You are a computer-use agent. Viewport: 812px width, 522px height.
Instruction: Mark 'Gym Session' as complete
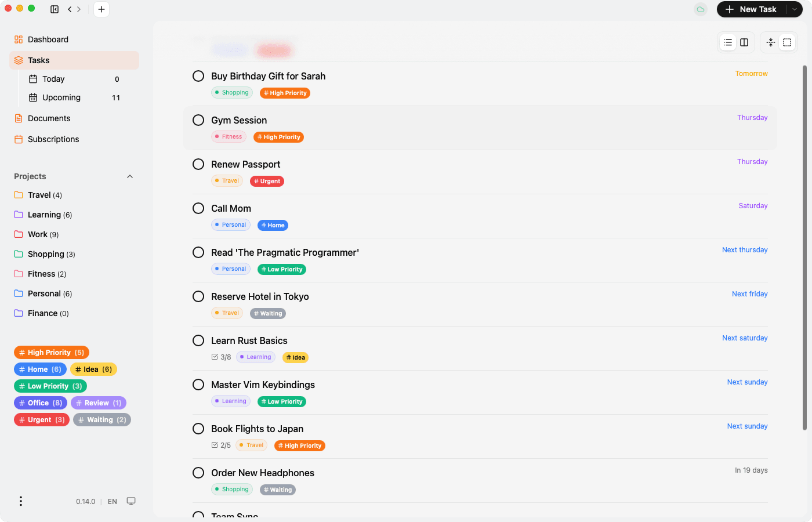point(198,120)
